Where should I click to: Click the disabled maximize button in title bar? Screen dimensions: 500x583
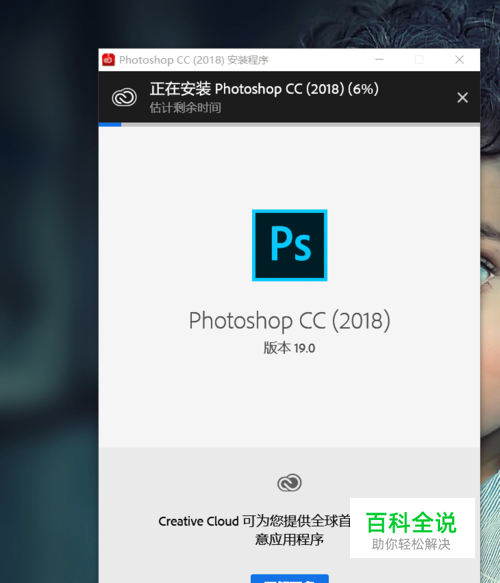point(419,59)
